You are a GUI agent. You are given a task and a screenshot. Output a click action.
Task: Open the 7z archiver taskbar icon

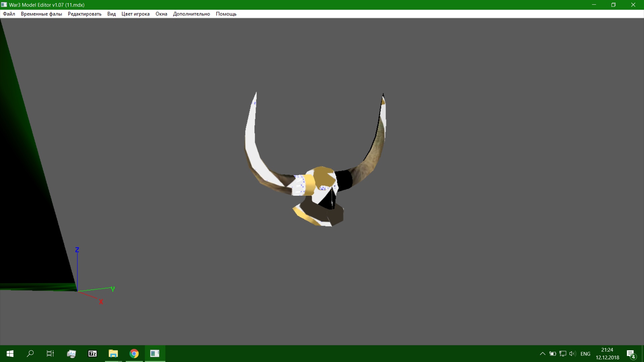point(93,354)
